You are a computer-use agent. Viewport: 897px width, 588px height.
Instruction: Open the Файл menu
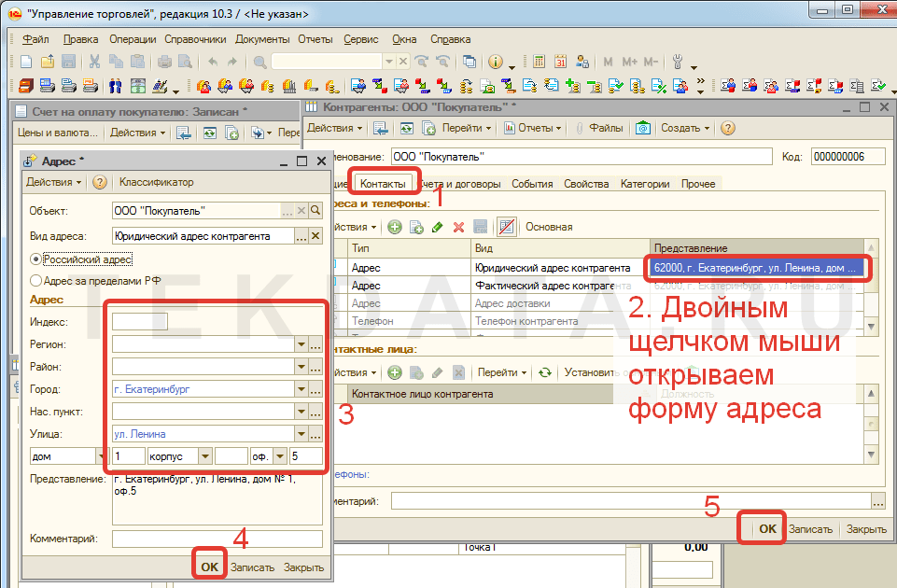[35, 39]
